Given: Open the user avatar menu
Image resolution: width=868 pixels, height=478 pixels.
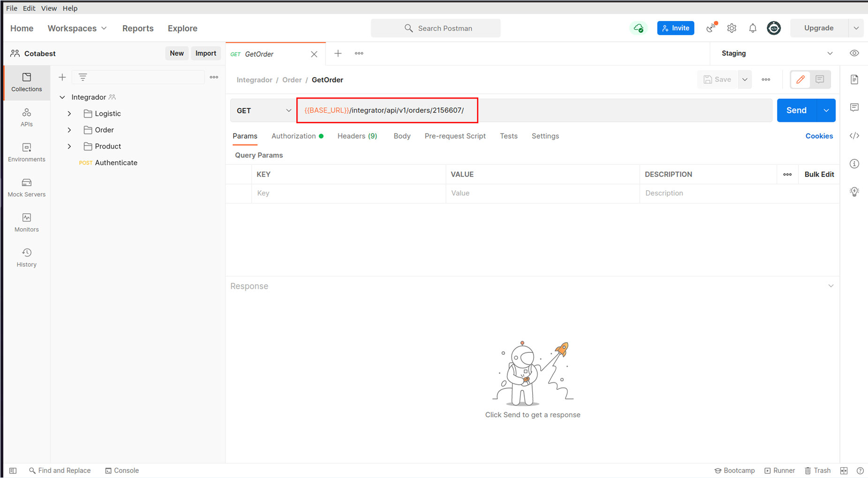Looking at the screenshot, I should point(774,28).
